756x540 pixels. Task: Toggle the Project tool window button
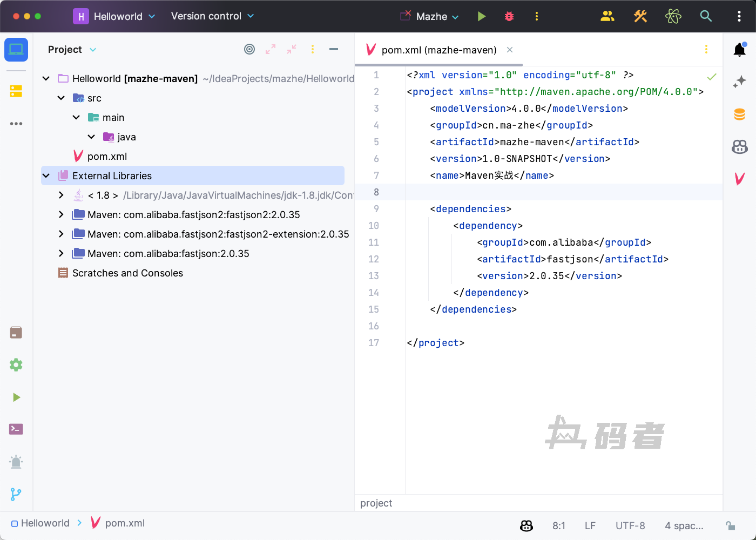point(16,50)
